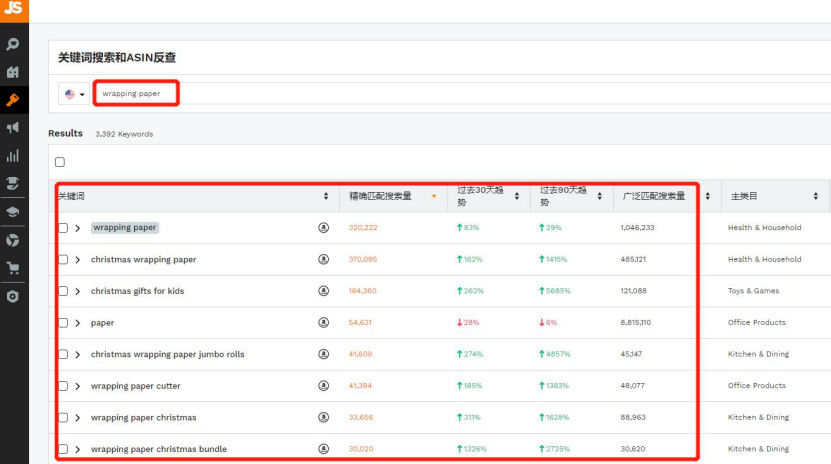Check the box for 'wrapping paper' row
The width and height of the screenshot is (831, 464).
(x=63, y=228)
